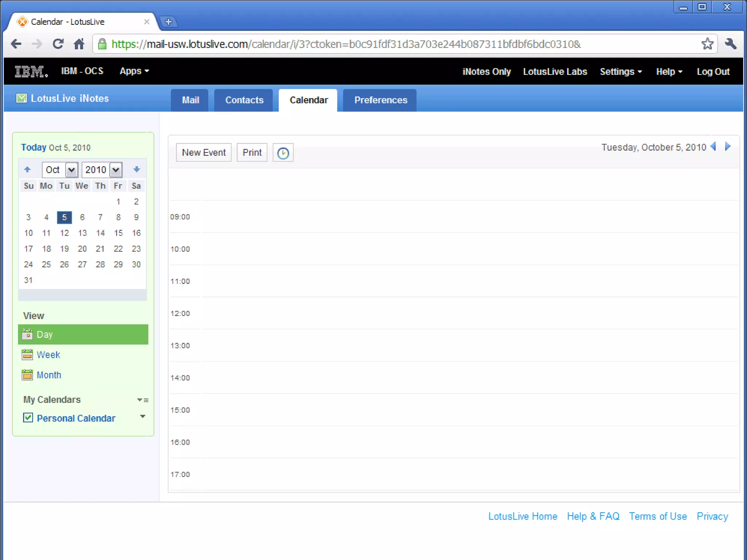Uncheck the Personal Calendar checkbox
Viewport: 747px width, 560px height.
pos(28,418)
